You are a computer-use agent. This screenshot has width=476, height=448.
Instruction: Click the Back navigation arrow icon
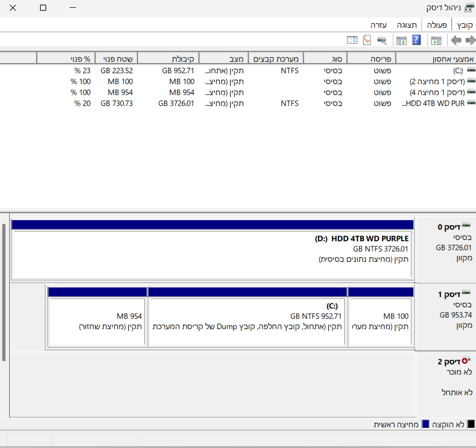470,40
